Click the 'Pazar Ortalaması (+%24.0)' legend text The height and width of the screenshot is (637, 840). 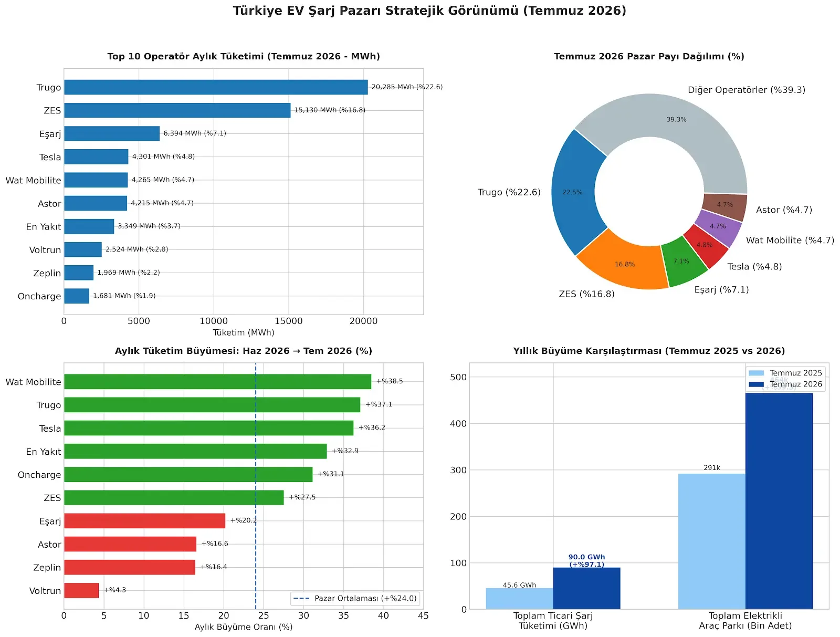point(365,599)
